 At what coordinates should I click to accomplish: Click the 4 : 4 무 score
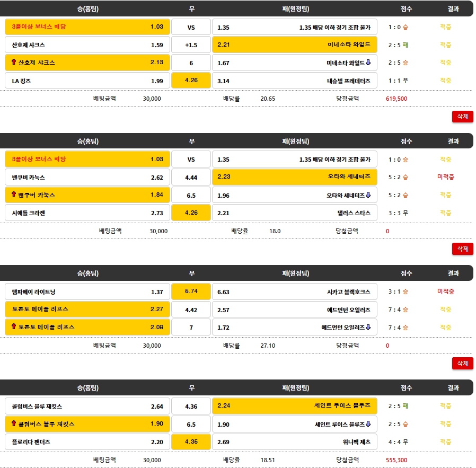pos(398,442)
